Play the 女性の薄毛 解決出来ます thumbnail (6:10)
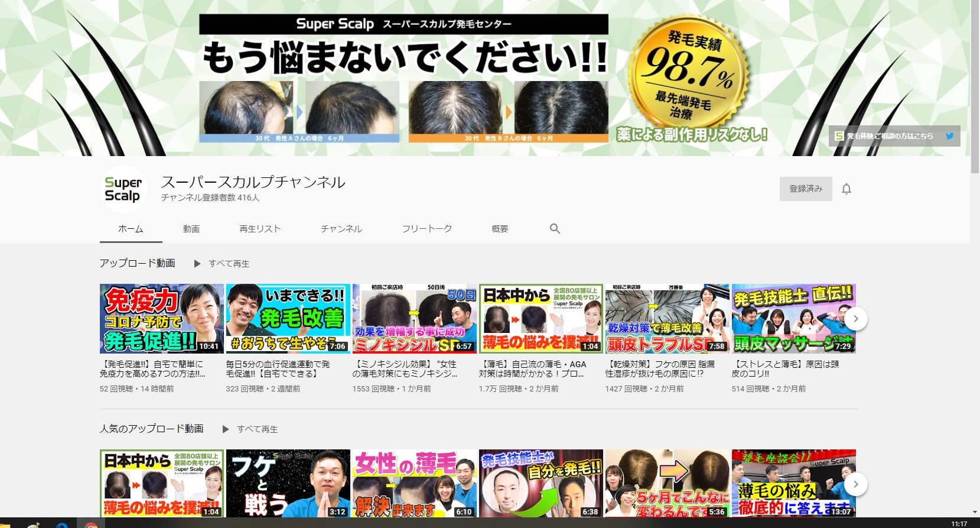The image size is (980, 528). coord(415,484)
